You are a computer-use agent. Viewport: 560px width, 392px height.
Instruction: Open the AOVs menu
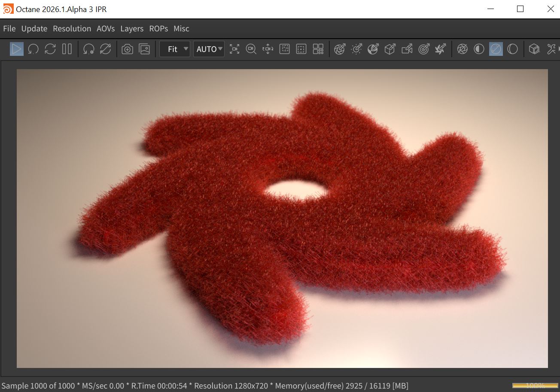106,29
